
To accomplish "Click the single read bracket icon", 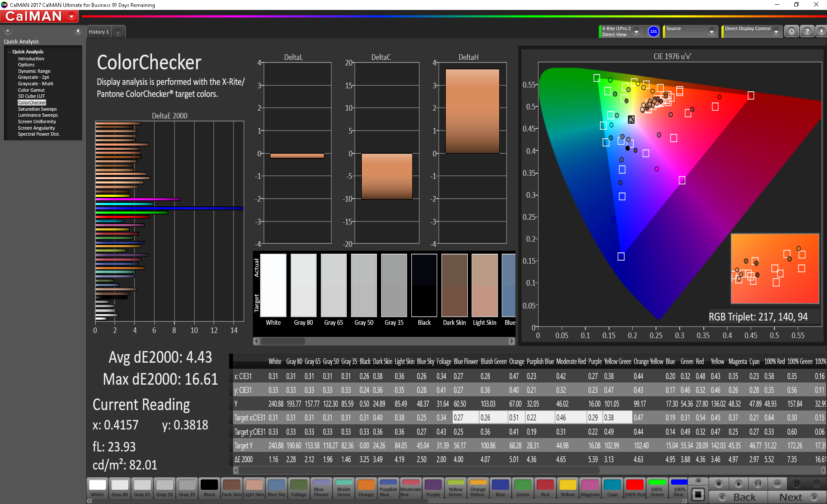I will [x=758, y=483].
